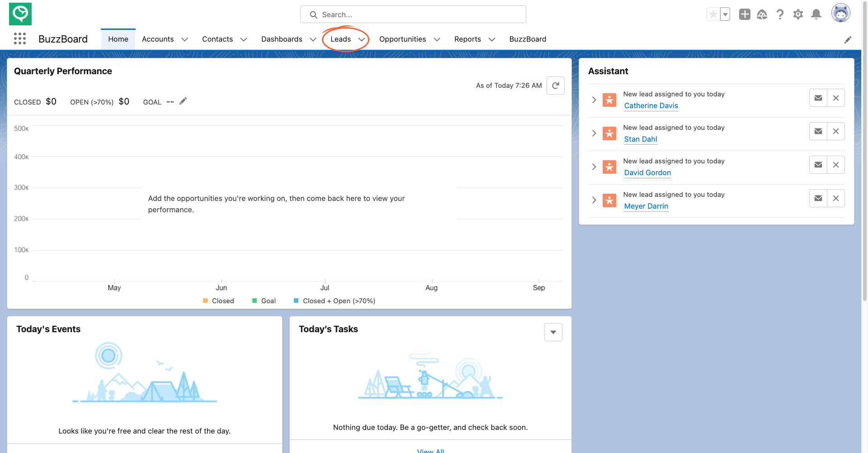Expand the Meyer Darrin lead details
868x453 pixels.
pos(594,200)
